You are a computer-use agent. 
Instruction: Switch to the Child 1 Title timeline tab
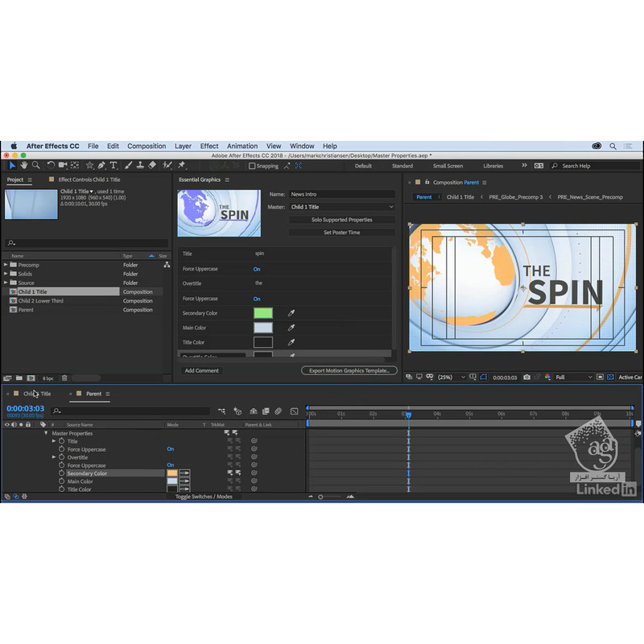[x=37, y=394]
